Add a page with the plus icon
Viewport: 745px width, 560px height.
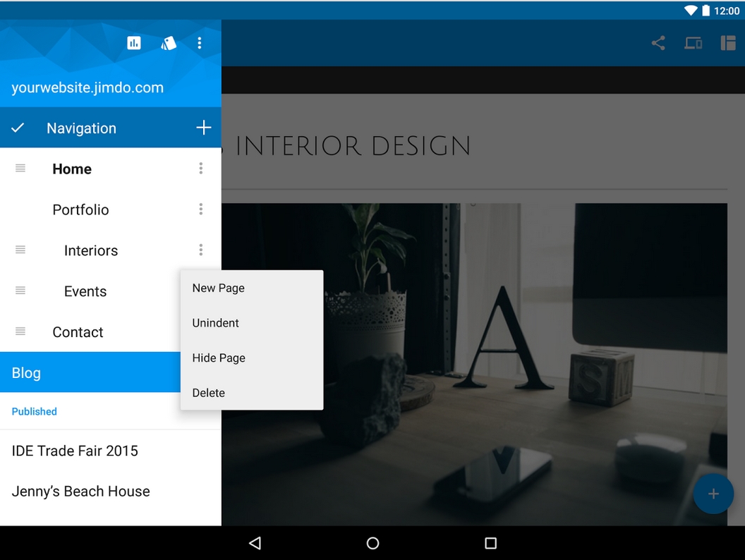204,127
